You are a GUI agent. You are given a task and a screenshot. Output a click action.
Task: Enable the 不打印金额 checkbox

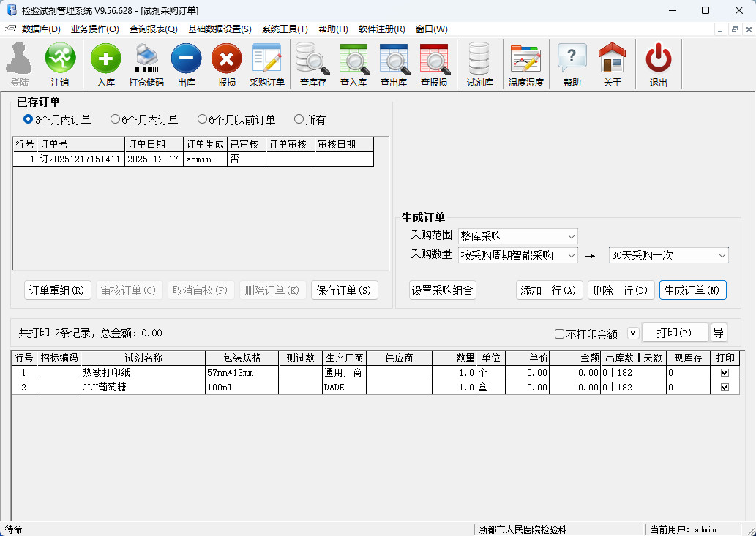pyautogui.click(x=560, y=334)
